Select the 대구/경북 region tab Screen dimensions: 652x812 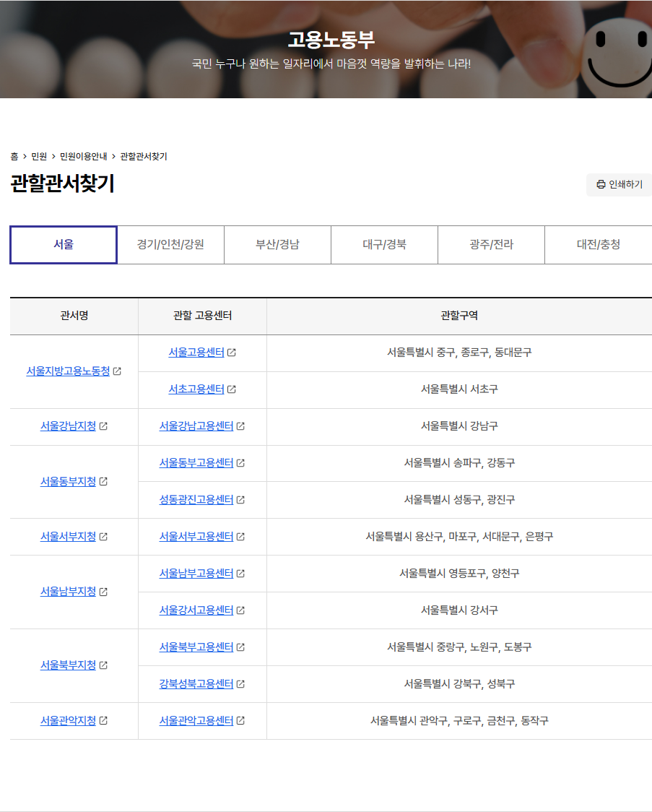(384, 245)
